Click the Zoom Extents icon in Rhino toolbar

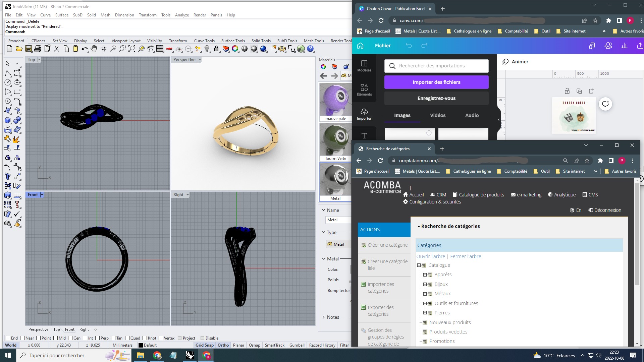pos(132,49)
